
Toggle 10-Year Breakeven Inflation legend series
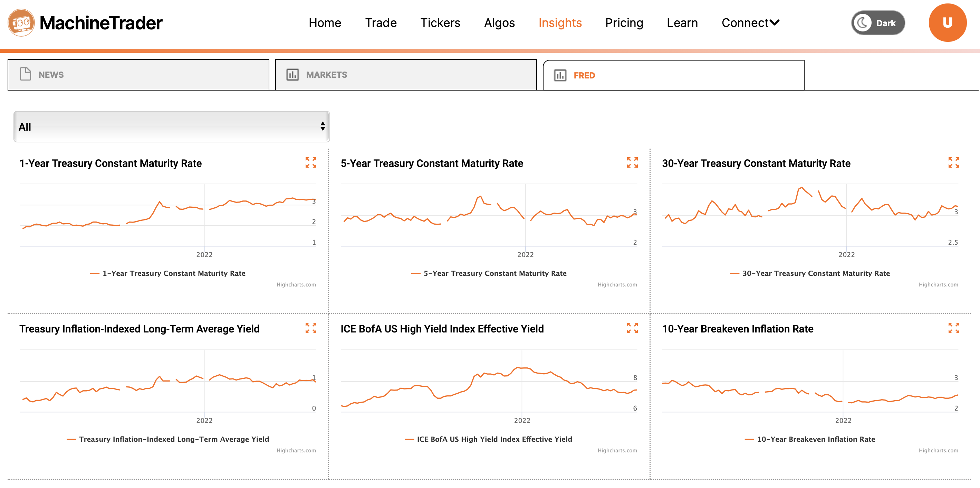[816, 439]
